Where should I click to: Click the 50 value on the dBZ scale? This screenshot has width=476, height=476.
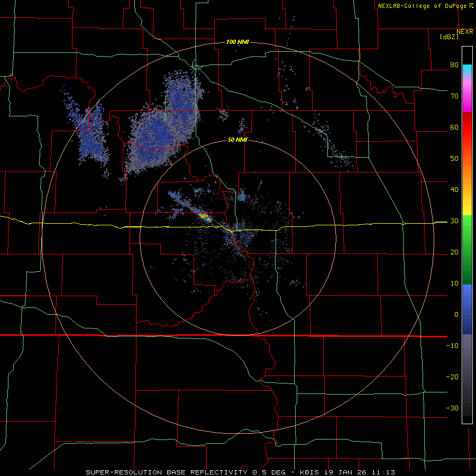tap(454, 159)
